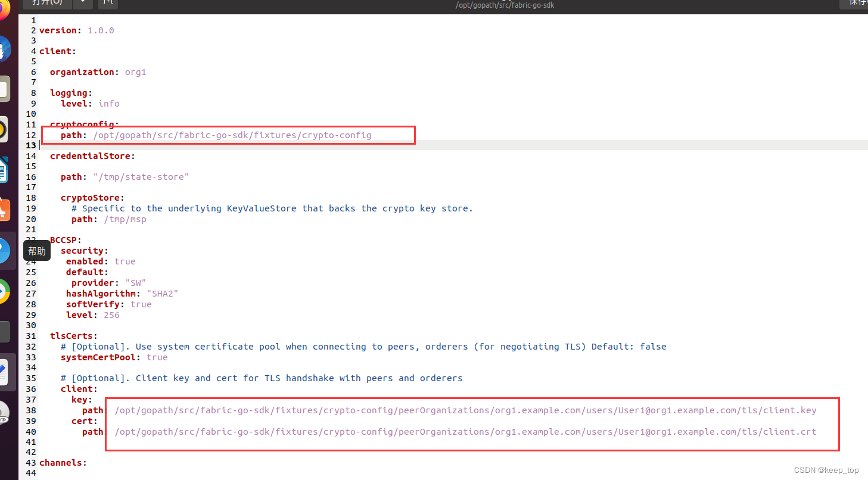Launch the terminal from the dock
Image resolution: width=868 pixels, height=480 pixels.
(x=8, y=331)
